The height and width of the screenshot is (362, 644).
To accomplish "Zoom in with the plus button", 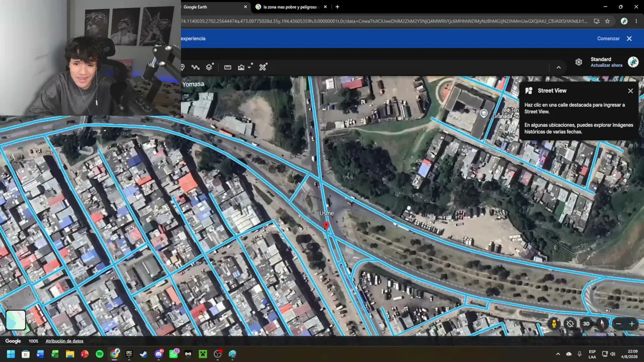I will tap(632, 324).
